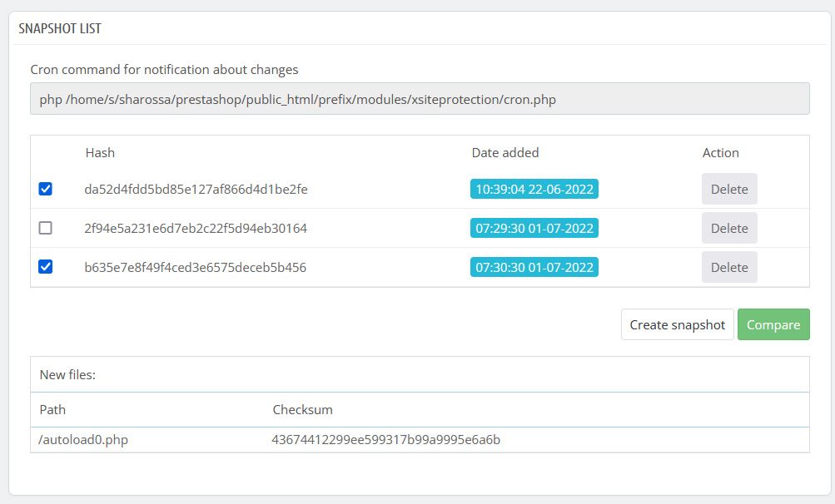Image resolution: width=835 pixels, height=504 pixels.
Task: Focus the cron command text field
Action: tap(420, 99)
